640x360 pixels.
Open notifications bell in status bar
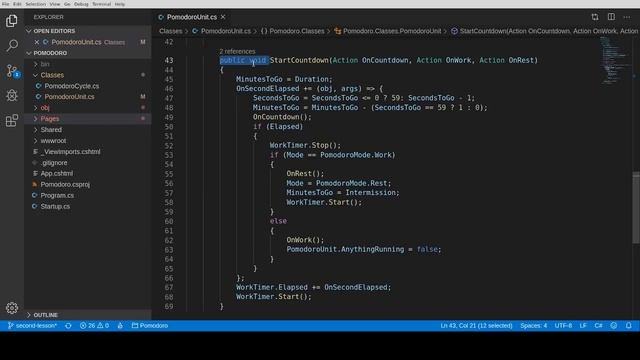point(629,326)
